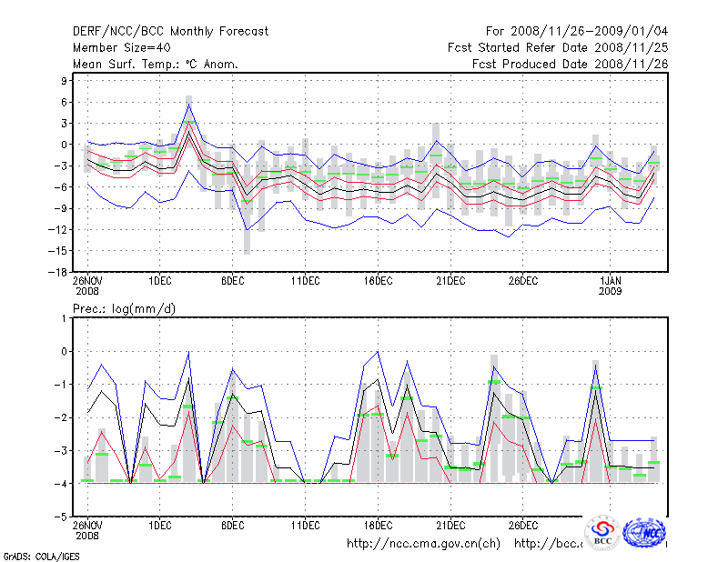Click the DERF/NCC/BCC Monthly Forecast title

pyautogui.click(x=170, y=32)
